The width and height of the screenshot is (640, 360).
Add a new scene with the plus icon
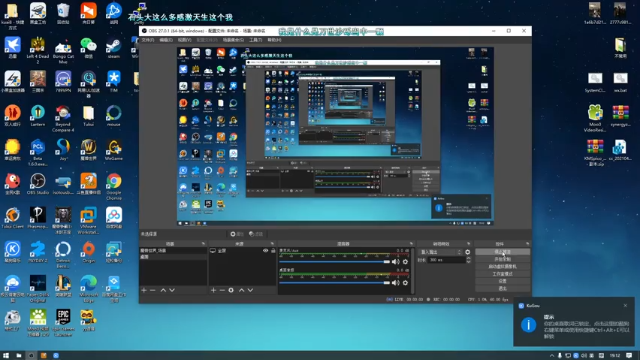pyautogui.click(x=144, y=290)
